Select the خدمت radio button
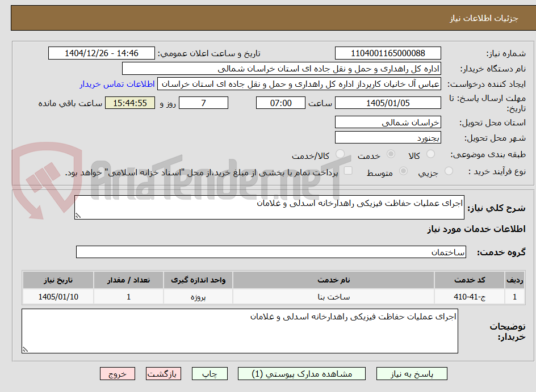This screenshot has width=536, height=392. point(391,154)
